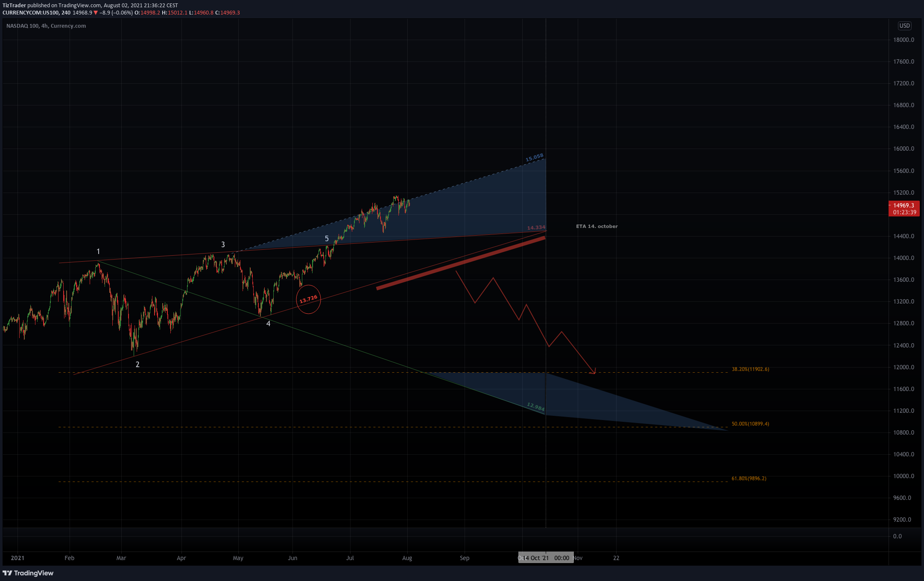Image resolution: width=924 pixels, height=581 pixels.
Task: Click the Aug label on time axis
Action: [x=407, y=558]
